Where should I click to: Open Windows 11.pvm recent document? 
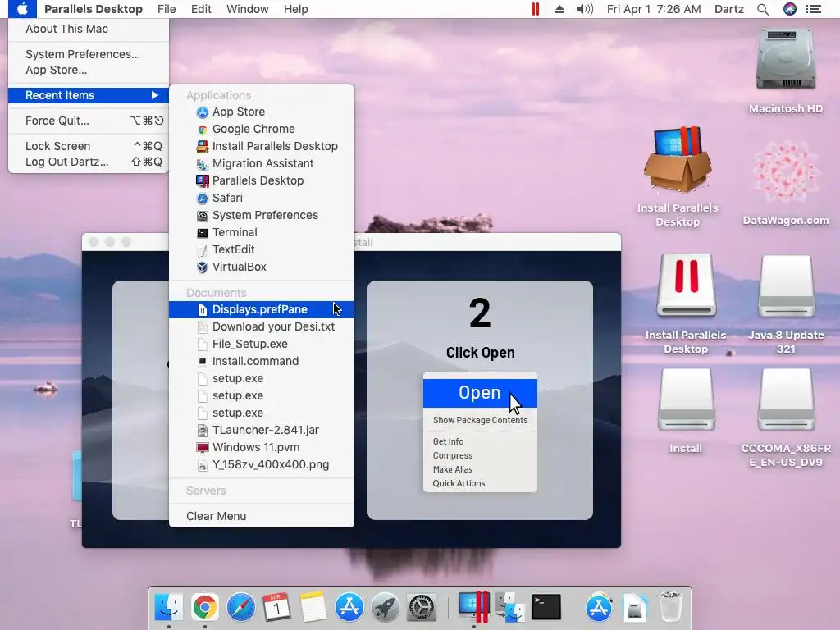(262, 447)
